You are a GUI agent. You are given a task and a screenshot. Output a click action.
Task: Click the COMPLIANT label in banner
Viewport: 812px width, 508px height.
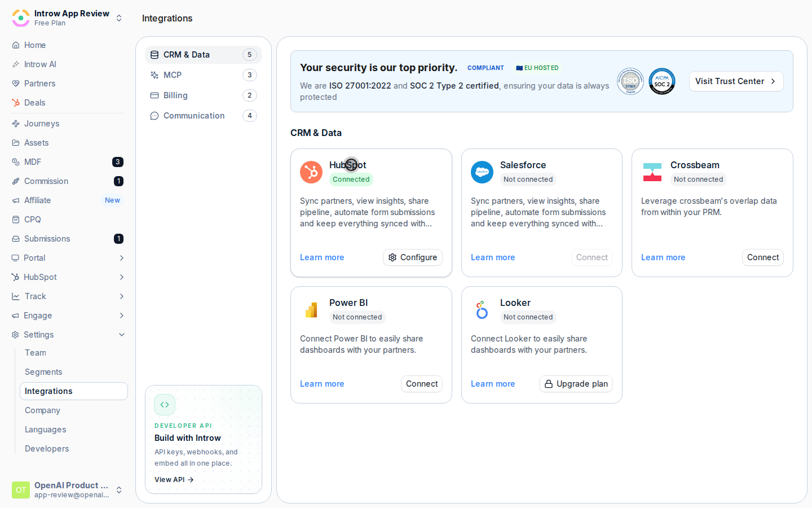click(x=486, y=68)
